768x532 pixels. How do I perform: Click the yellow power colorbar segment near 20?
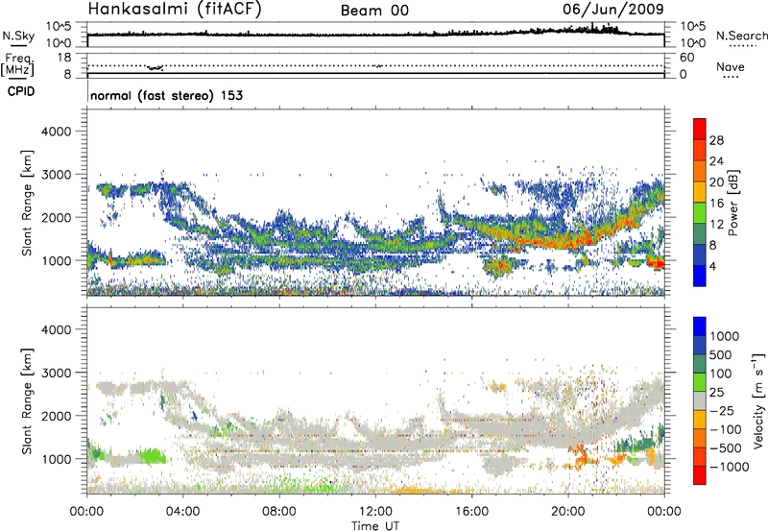pos(700,192)
